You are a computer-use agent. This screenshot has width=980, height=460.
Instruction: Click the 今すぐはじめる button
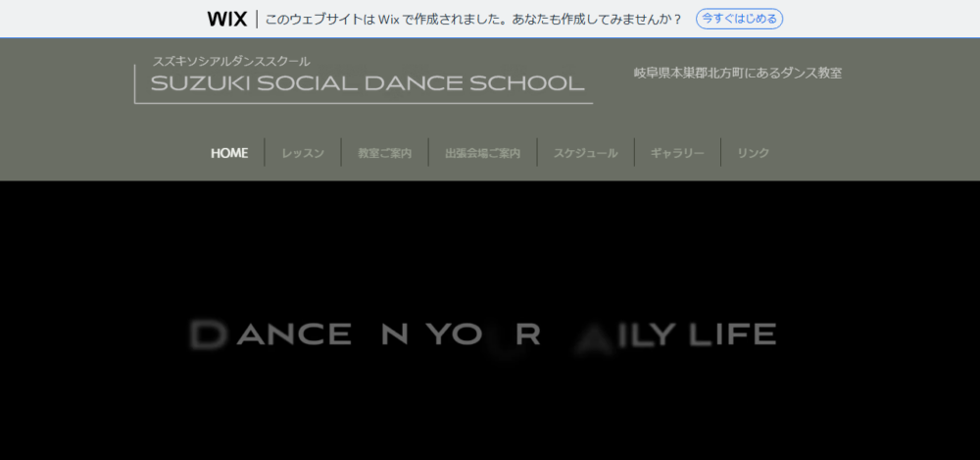[x=739, y=19]
